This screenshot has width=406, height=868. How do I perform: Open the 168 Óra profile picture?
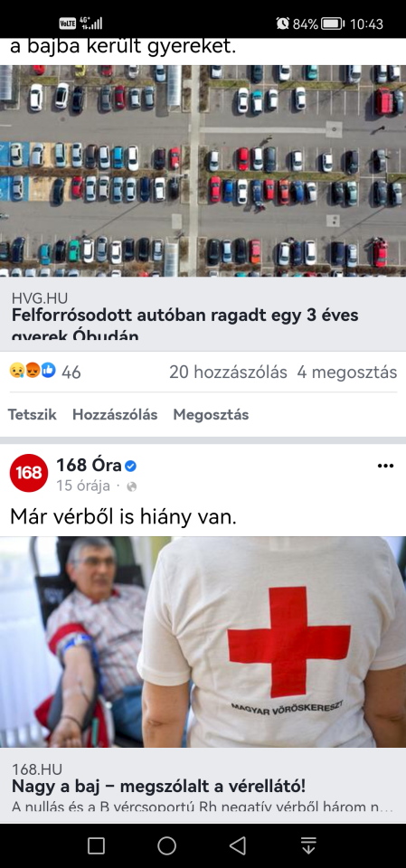click(29, 473)
